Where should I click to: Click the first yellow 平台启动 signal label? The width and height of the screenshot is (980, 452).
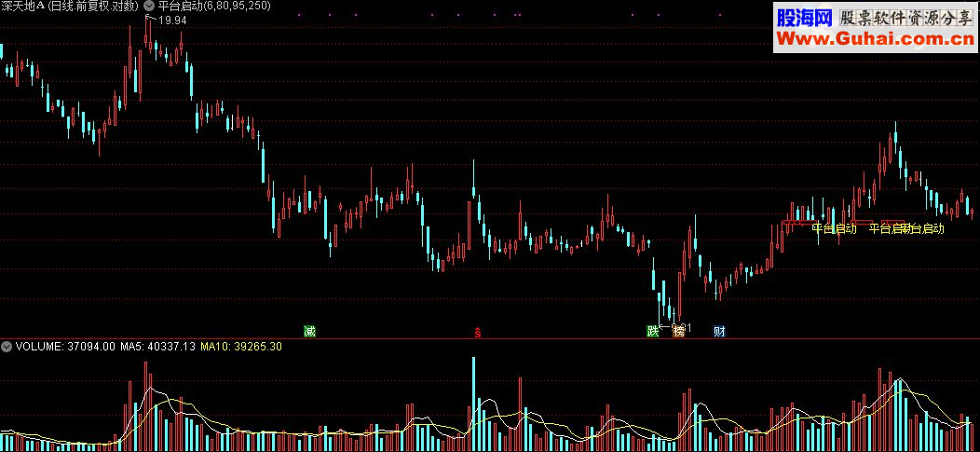pos(834,229)
